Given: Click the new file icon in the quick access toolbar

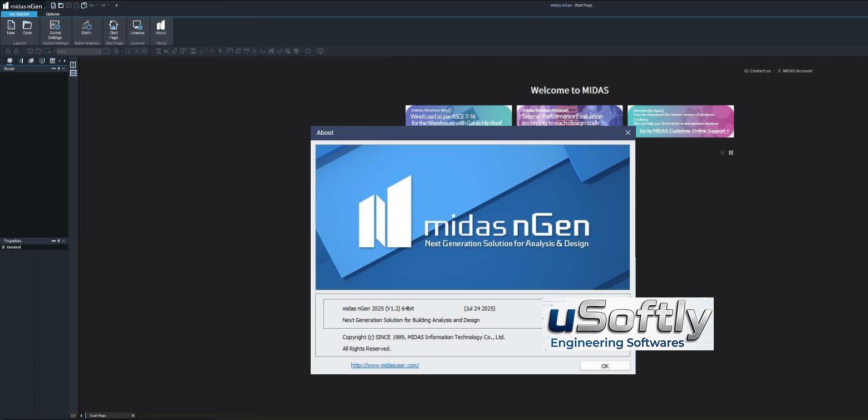Looking at the screenshot, I should coord(53,5).
